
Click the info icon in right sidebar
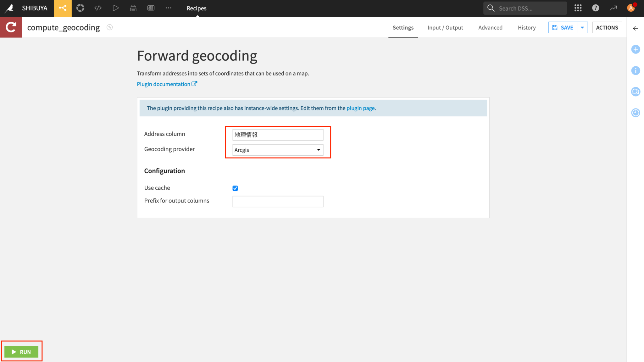tap(636, 70)
